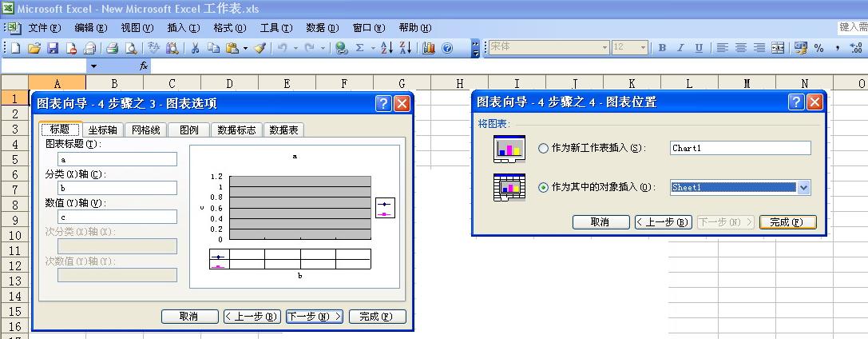868x339 pixels.
Task: Click the chart title input field
Action: point(117,159)
